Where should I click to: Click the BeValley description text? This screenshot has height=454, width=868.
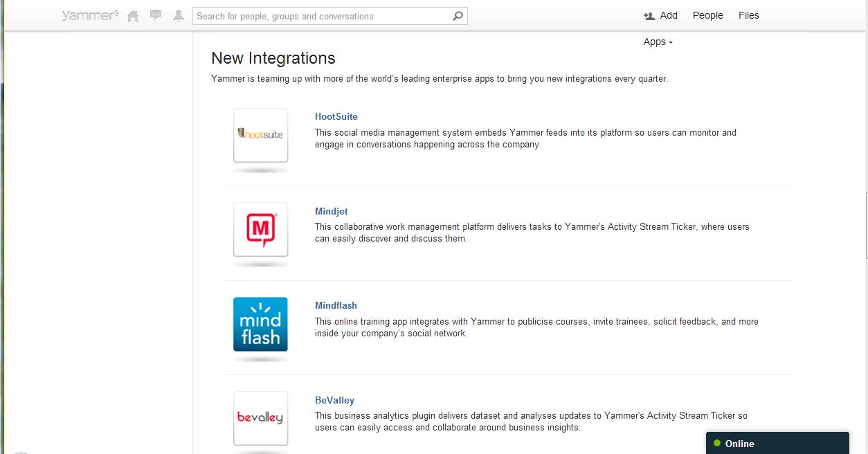[x=531, y=421]
